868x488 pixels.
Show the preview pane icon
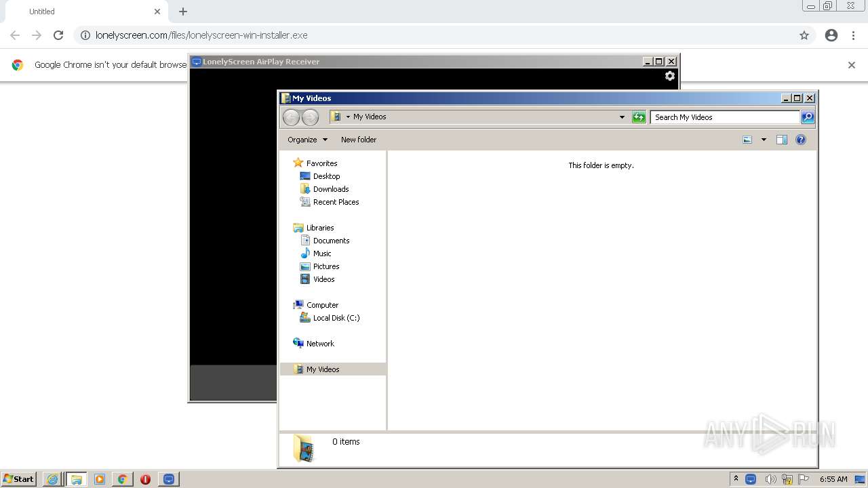tap(782, 140)
